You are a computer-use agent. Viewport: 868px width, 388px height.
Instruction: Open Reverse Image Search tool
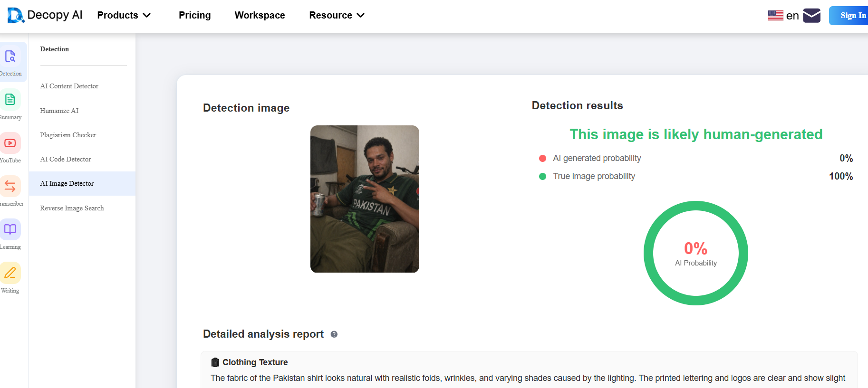click(x=72, y=208)
